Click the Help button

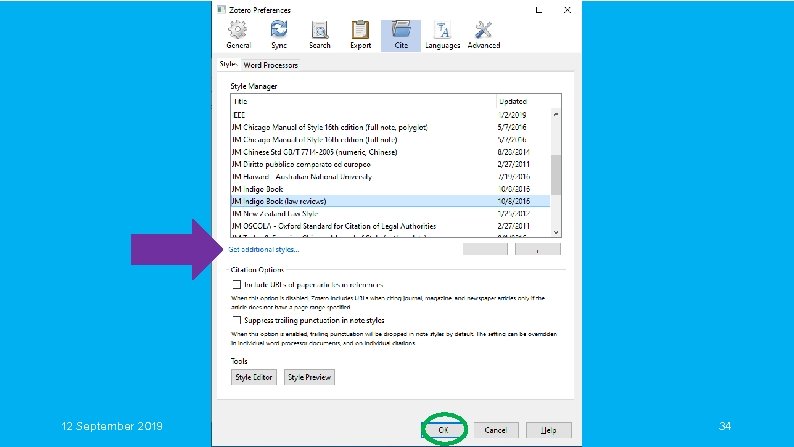pos(549,430)
